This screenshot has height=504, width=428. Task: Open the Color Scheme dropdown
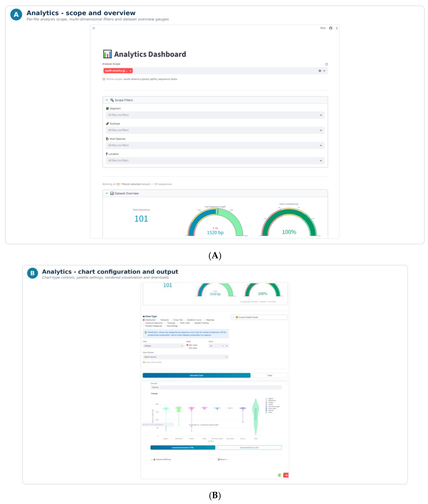[x=186, y=357]
